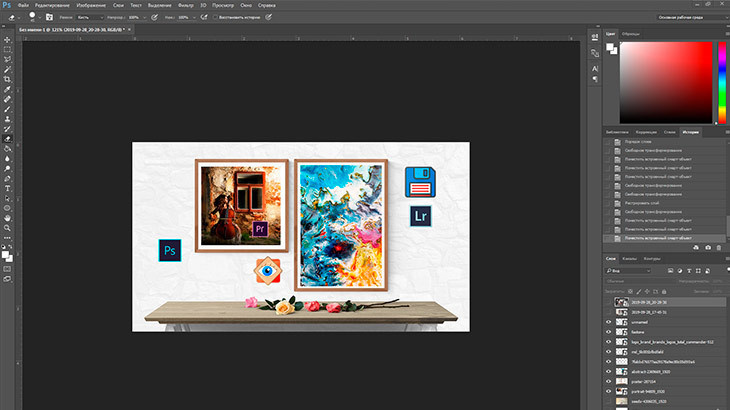730x410 pixels.
Task: Select the Crop tool
Action: [7, 79]
